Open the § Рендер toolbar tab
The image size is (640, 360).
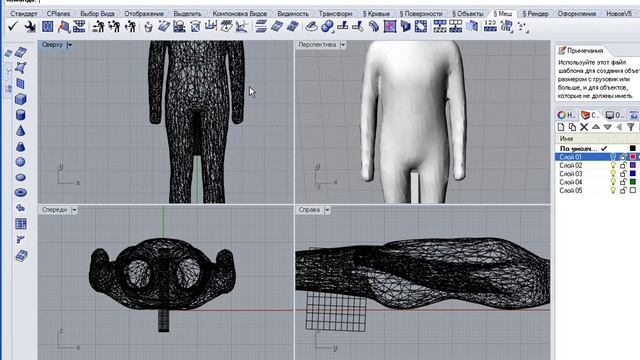click(535, 13)
